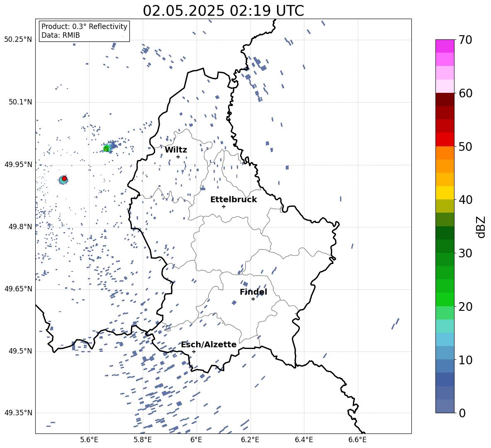This screenshot has width=491, height=448.
Task: Click the 49.65°N latitude label
Action: [18, 289]
